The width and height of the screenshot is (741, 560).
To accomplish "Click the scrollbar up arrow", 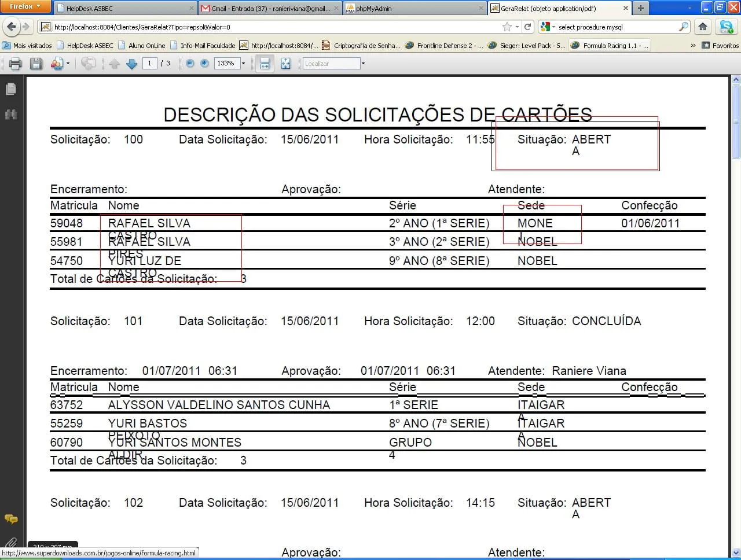I will click(x=736, y=79).
